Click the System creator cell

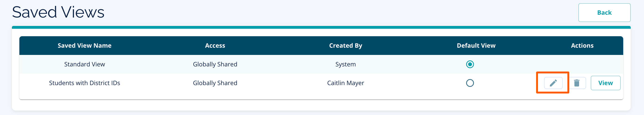click(x=346, y=64)
